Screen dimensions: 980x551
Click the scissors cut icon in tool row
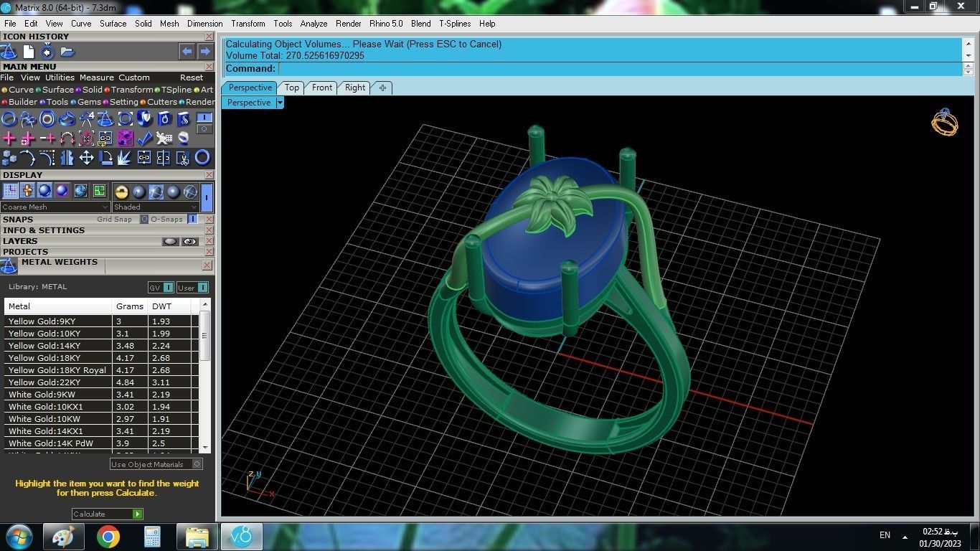click(183, 158)
